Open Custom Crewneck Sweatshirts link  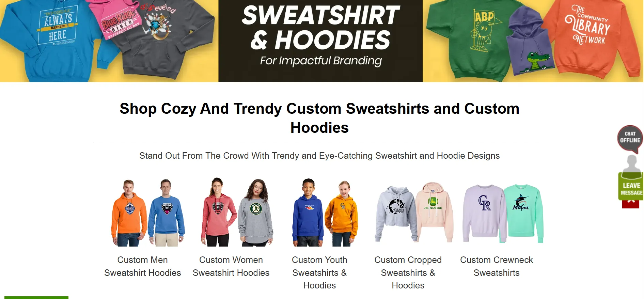point(497,266)
